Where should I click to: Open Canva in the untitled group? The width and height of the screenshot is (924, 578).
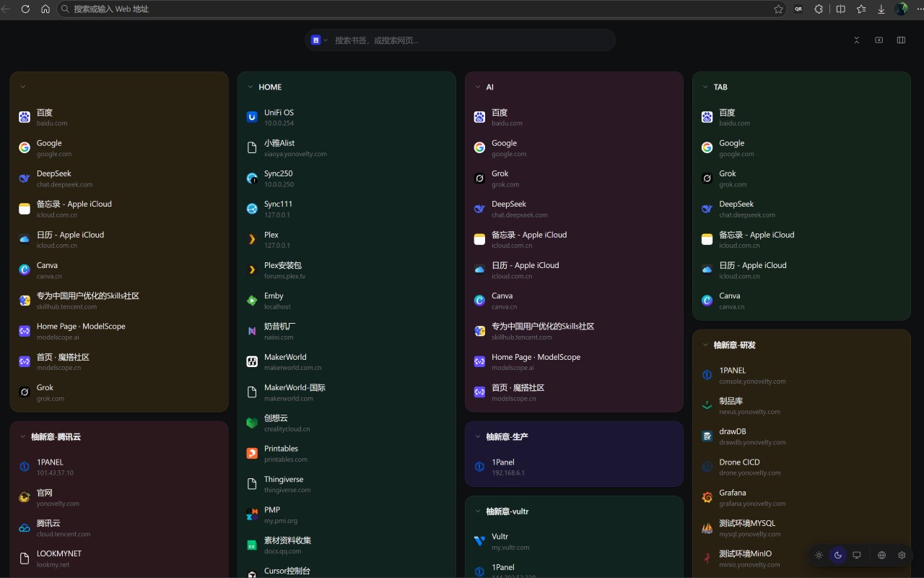tap(119, 270)
